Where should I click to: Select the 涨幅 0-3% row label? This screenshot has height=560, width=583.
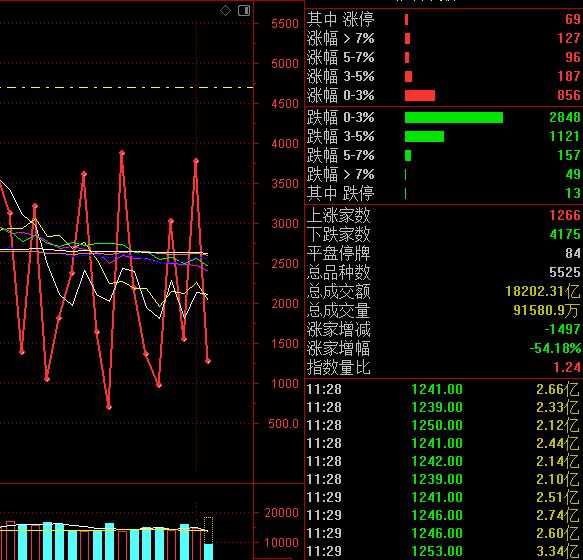[340, 95]
